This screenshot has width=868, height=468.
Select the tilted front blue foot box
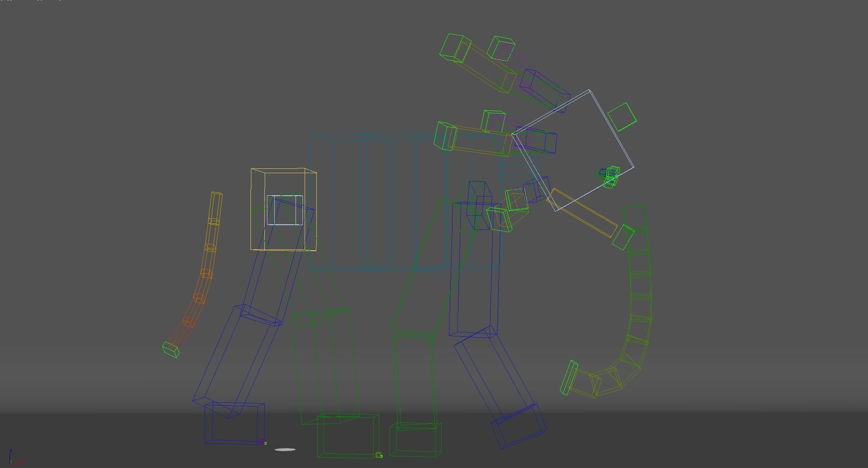click(519, 426)
